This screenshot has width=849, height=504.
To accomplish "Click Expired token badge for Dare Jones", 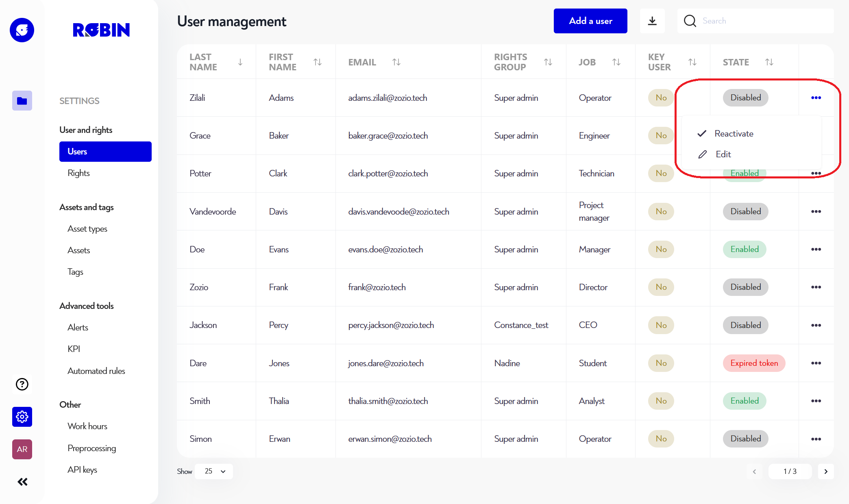I will (x=754, y=363).
